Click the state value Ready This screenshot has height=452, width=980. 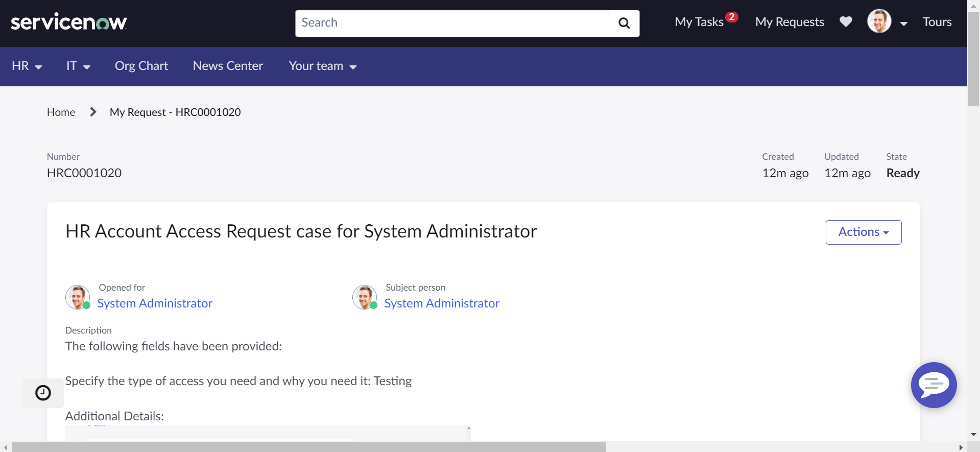tap(903, 173)
